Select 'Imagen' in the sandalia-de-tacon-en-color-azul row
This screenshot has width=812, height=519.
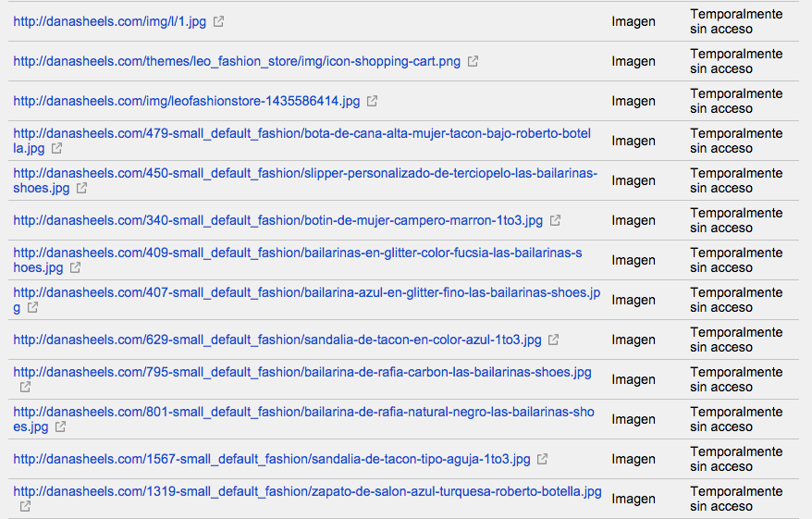(x=634, y=340)
